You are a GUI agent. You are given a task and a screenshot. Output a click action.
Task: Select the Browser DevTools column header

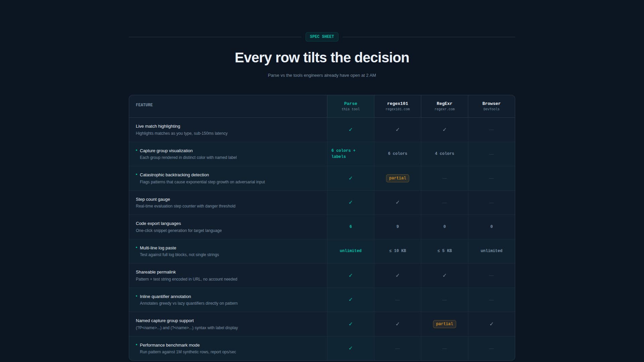491,106
